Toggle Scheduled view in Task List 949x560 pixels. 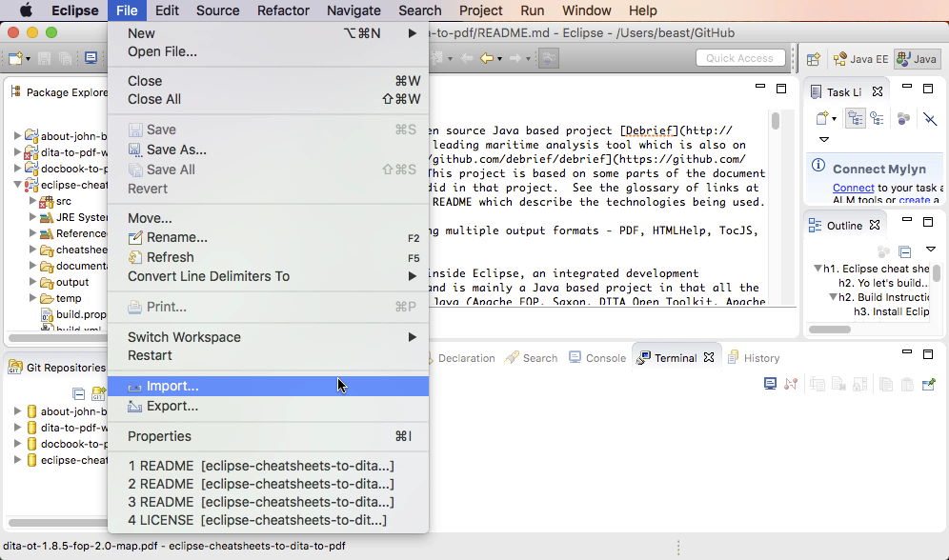(x=877, y=118)
